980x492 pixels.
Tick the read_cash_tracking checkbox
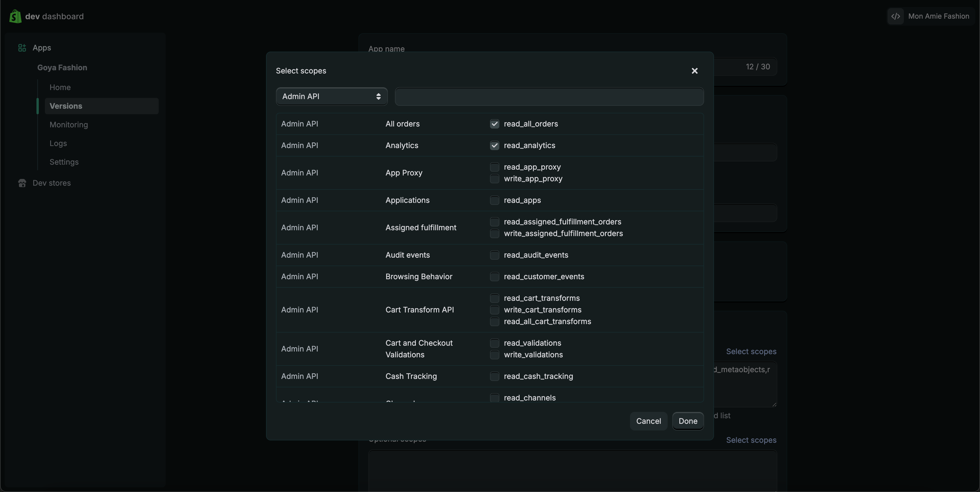tap(494, 376)
